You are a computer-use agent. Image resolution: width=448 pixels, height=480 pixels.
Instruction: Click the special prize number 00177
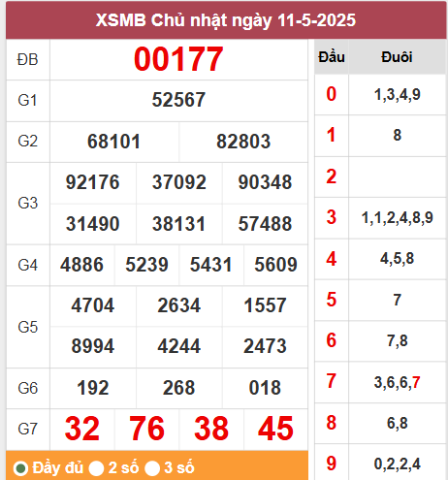click(x=178, y=59)
